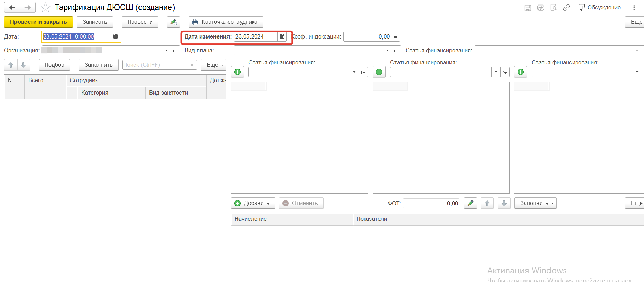Click the back navigation arrow
Screen dimensions: 644x282
click(x=12, y=7)
